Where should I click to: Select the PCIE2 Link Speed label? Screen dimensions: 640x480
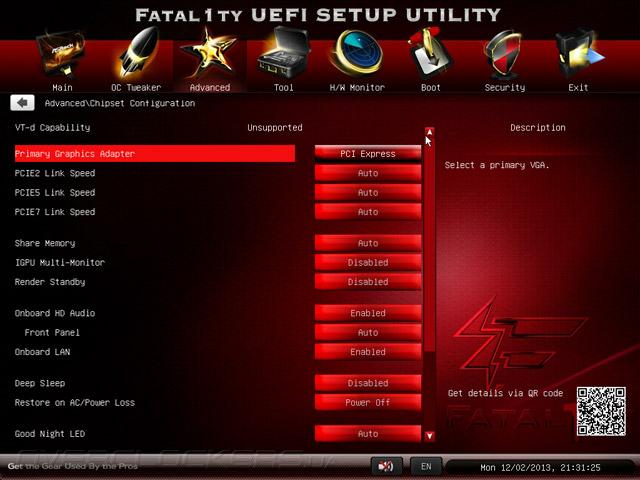click(x=55, y=173)
